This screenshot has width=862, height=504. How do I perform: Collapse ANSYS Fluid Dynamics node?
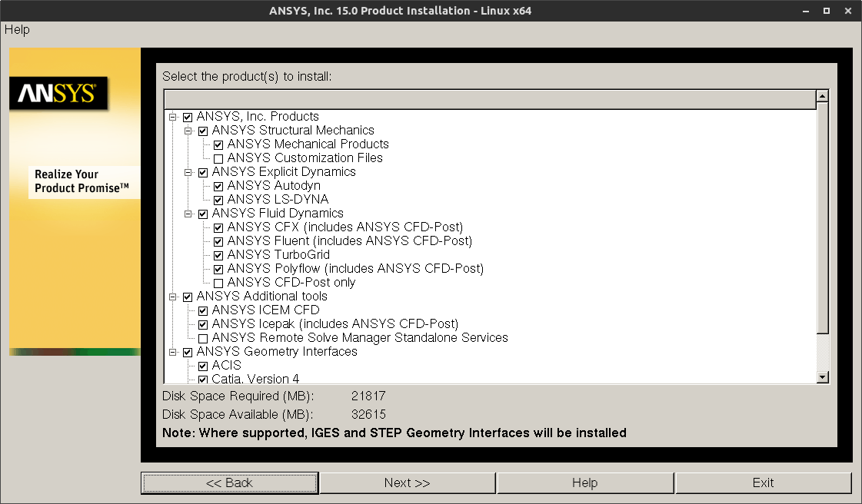(x=188, y=213)
